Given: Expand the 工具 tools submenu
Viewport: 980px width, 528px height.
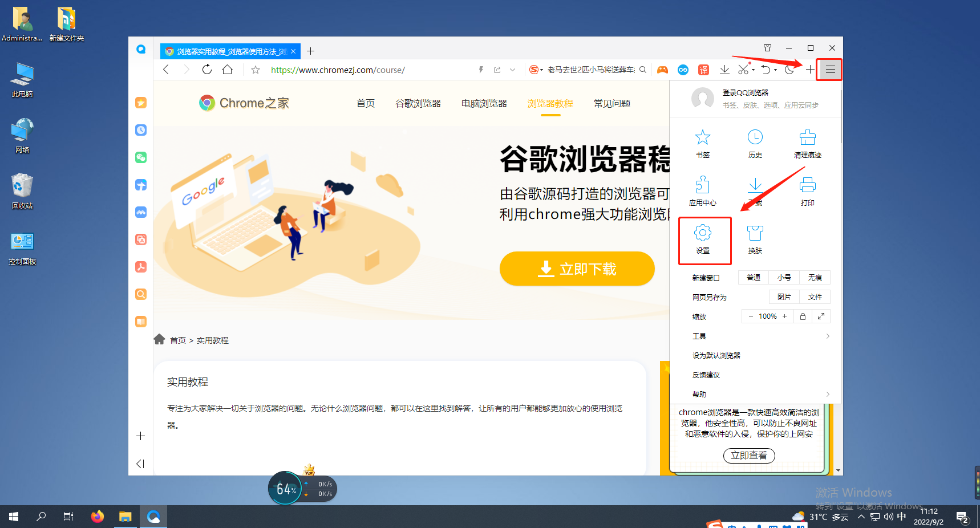Looking at the screenshot, I should click(x=761, y=336).
